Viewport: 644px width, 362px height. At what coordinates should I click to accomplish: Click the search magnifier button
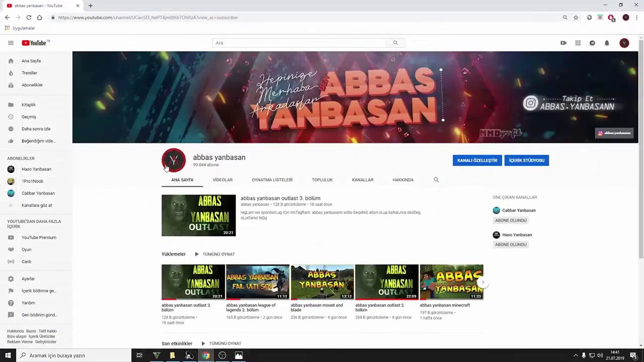click(x=395, y=43)
